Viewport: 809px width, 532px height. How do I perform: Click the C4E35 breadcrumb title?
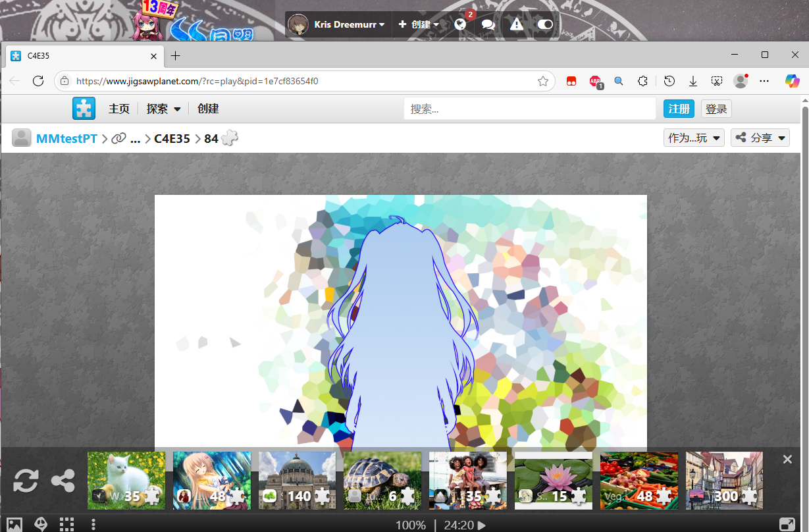[172, 138]
